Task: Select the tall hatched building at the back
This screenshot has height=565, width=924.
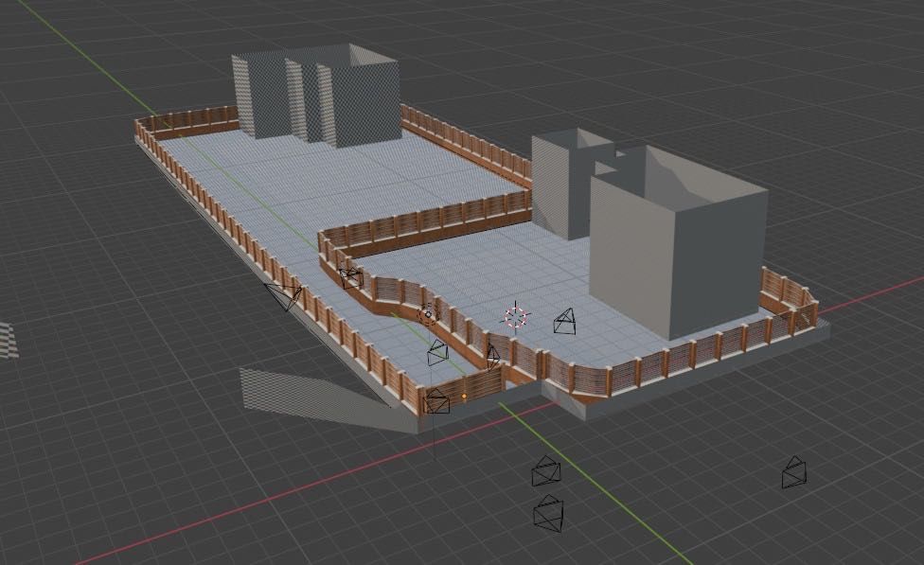Action: pos(316,95)
